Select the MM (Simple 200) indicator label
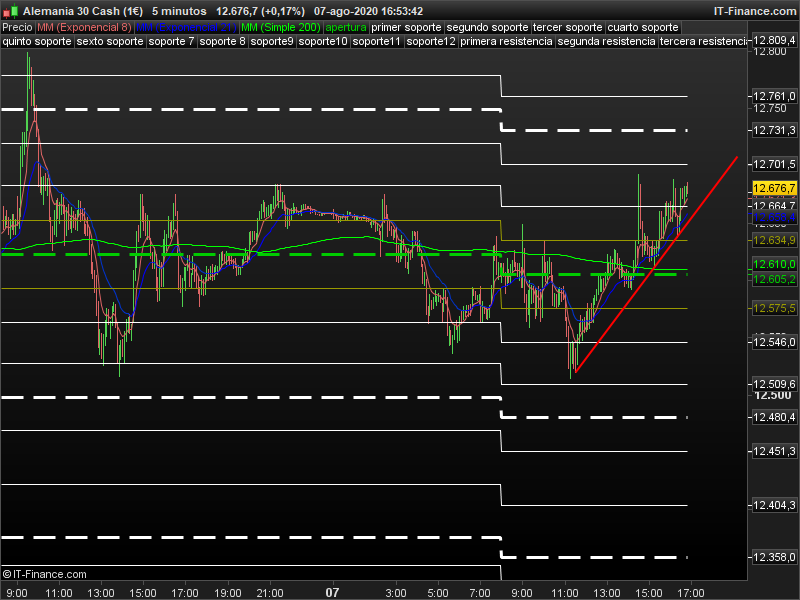The height and width of the screenshot is (600, 800). pos(281,27)
